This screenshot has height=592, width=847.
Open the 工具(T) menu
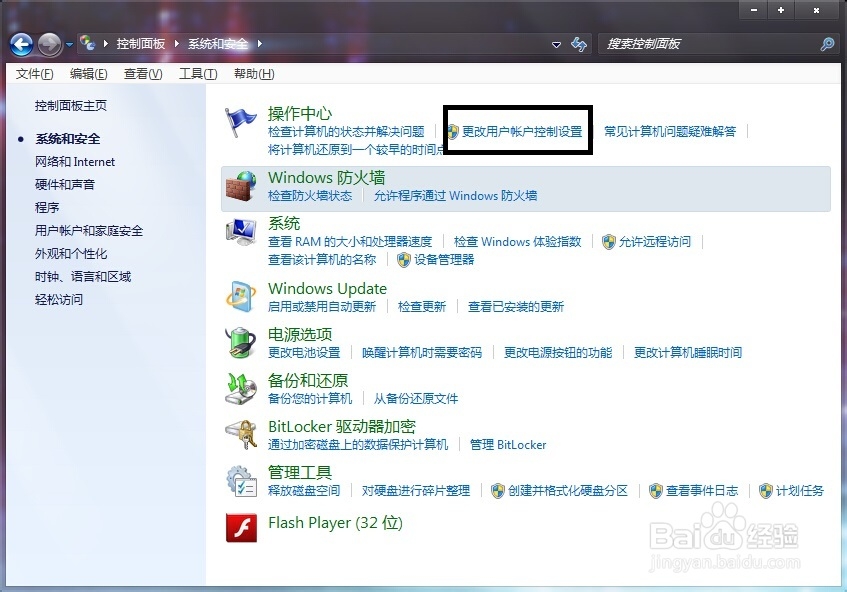(x=198, y=74)
